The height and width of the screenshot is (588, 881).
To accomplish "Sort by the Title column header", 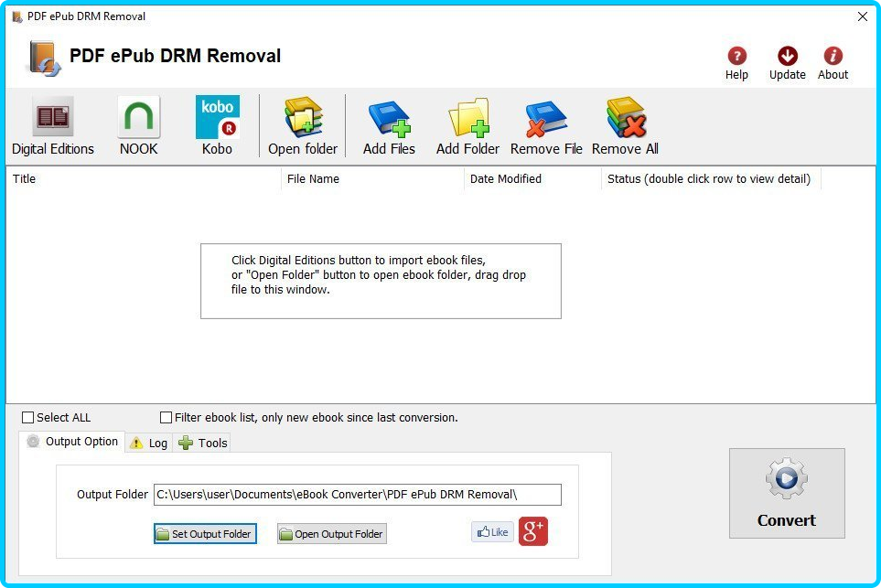I will (144, 178).
